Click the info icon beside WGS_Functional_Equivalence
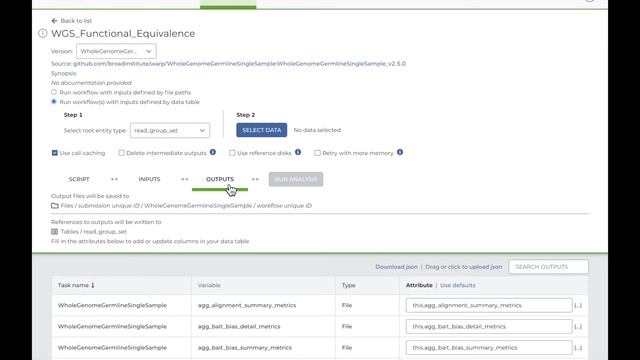Image resolution: width=640 pixels, height=360 pixels. point(43,33)
